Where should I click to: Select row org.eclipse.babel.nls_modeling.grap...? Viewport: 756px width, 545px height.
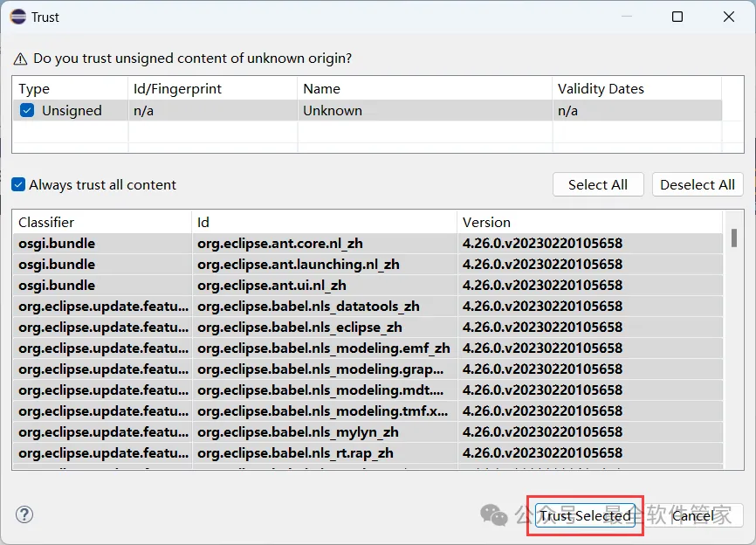[368, 369]
